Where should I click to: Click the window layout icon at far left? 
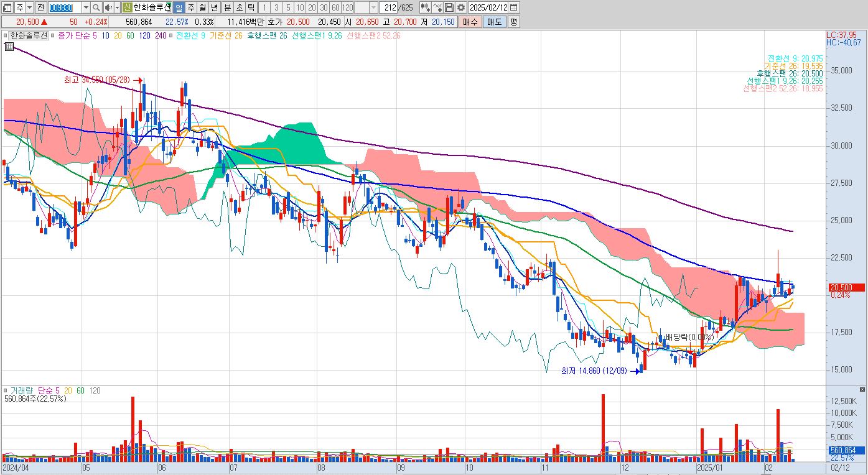coord(7,7)
